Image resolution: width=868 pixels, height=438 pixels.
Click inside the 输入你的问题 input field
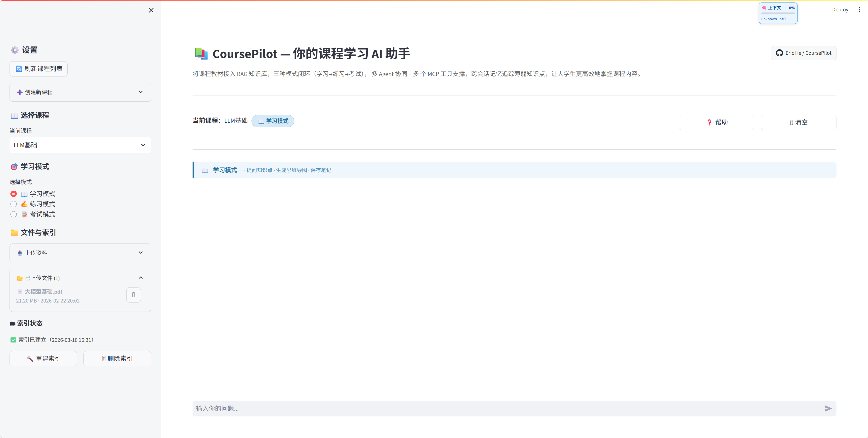pyautogui.click(x=472, y=408)
